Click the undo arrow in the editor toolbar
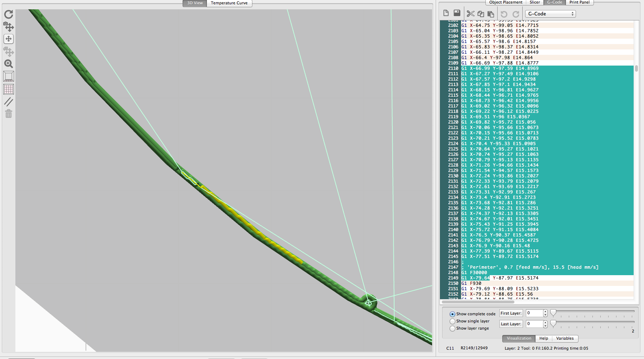Image resolution: width=644 pixels, height=359 pixels. pyautogui.click(x=504, y=14)
